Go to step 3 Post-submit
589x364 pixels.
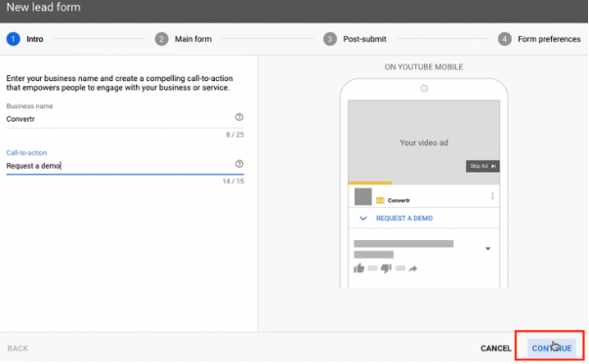tap(355, 39)
